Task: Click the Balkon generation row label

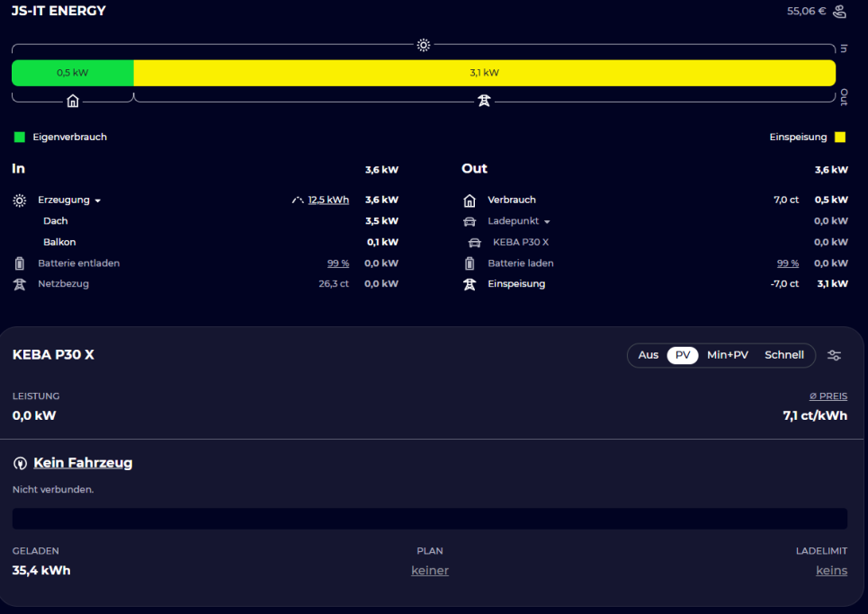Action: 59,243
